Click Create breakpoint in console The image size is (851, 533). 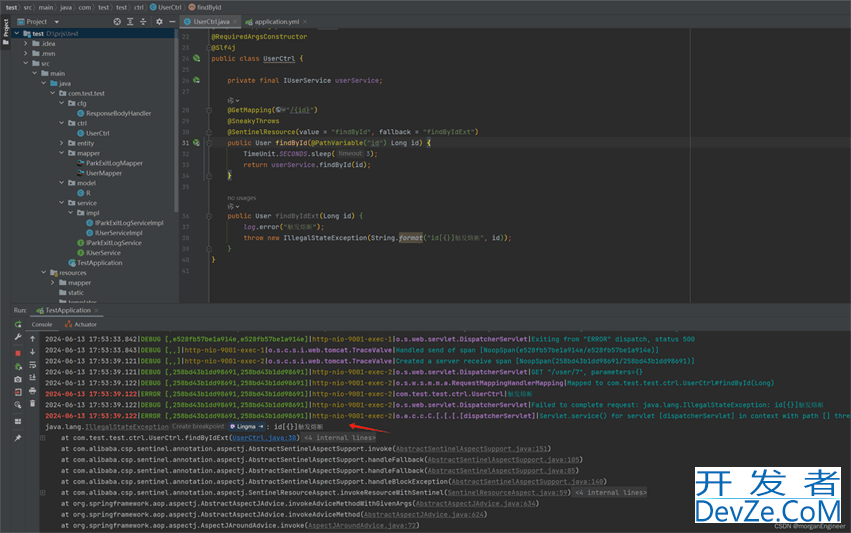click(198, 427)
